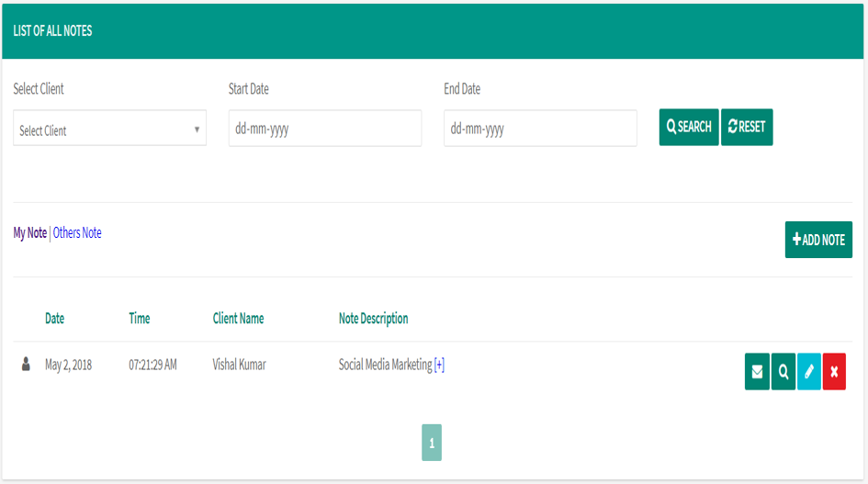View note details with magnifier icon
Viewport: 868px width, 484px height.
(x=783, y=372)
